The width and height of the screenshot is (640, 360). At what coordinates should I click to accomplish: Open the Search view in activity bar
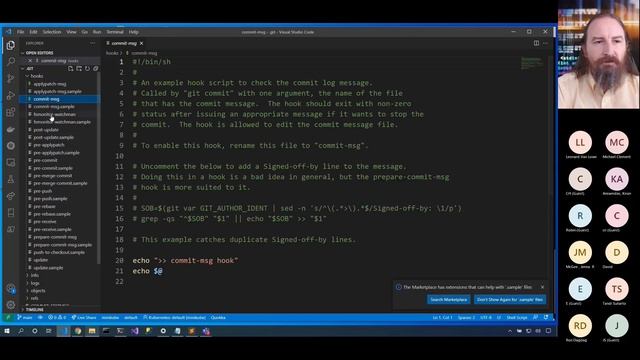click(x=11, y=62)
